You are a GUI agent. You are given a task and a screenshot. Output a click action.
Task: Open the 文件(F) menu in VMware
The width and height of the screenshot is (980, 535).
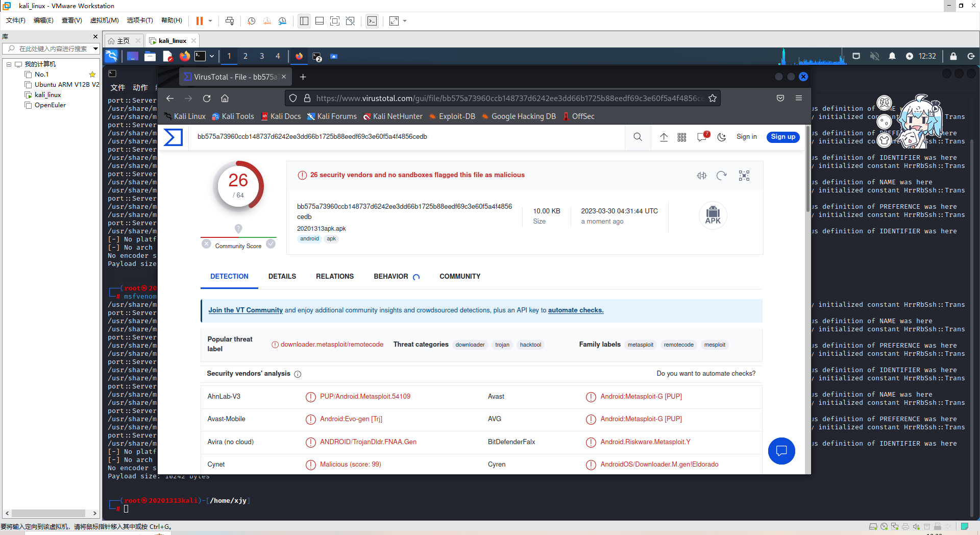point(15,20)
